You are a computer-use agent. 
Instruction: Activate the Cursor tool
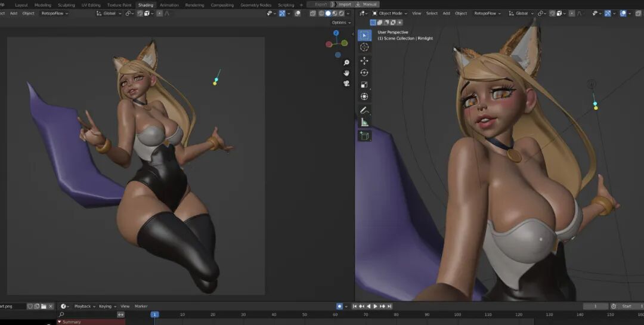click(x=364, y=47)
